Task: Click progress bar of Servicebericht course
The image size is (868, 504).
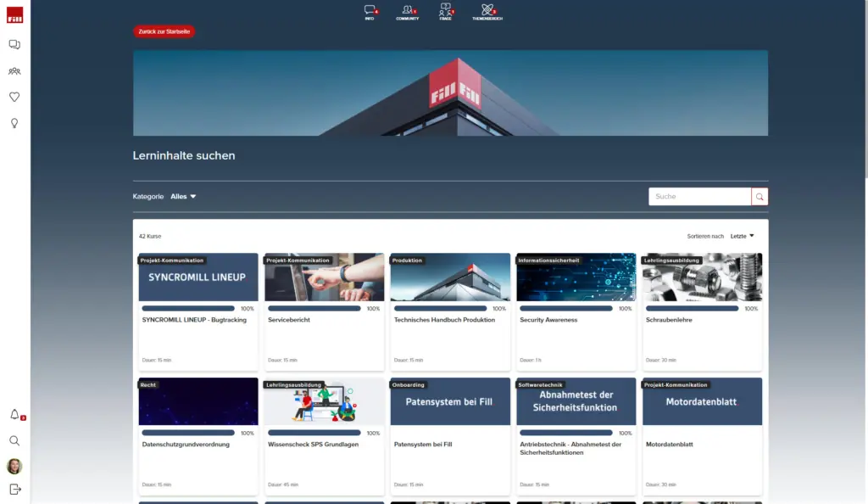Action: click(314, 309)
